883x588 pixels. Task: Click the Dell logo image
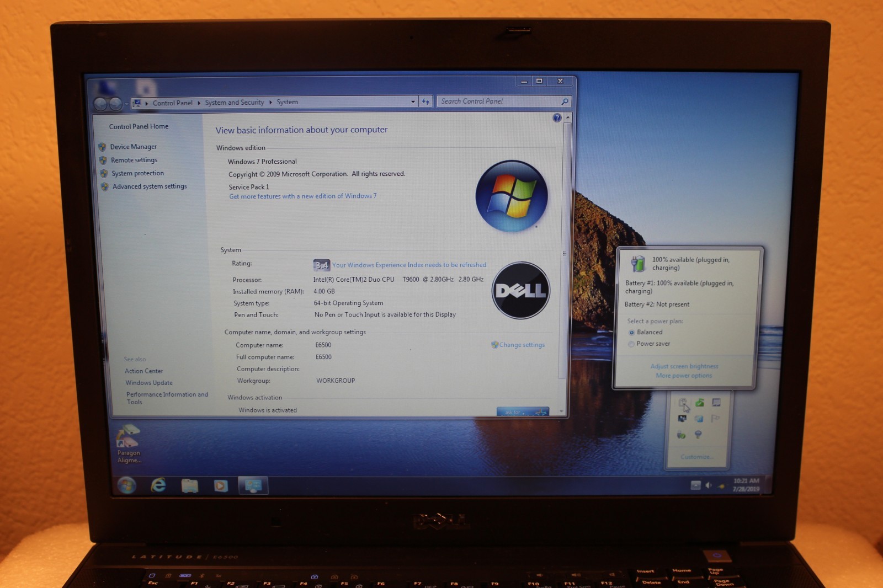click(521, 290)
